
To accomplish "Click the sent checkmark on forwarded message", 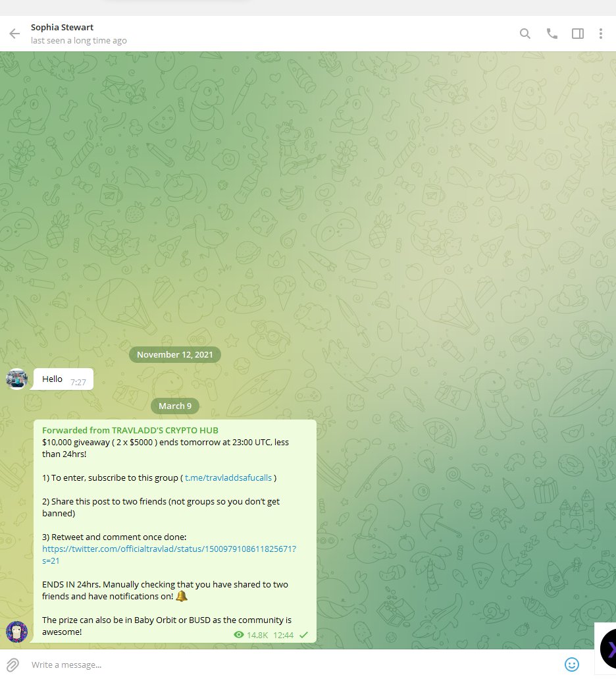I will coord(303,635).
